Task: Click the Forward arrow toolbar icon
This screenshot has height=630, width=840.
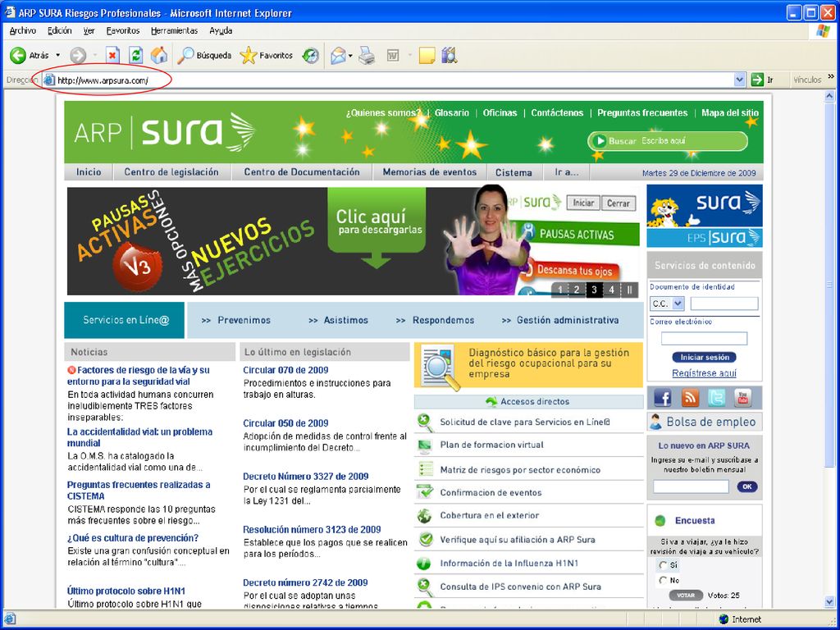Action: tap(78, 55)
